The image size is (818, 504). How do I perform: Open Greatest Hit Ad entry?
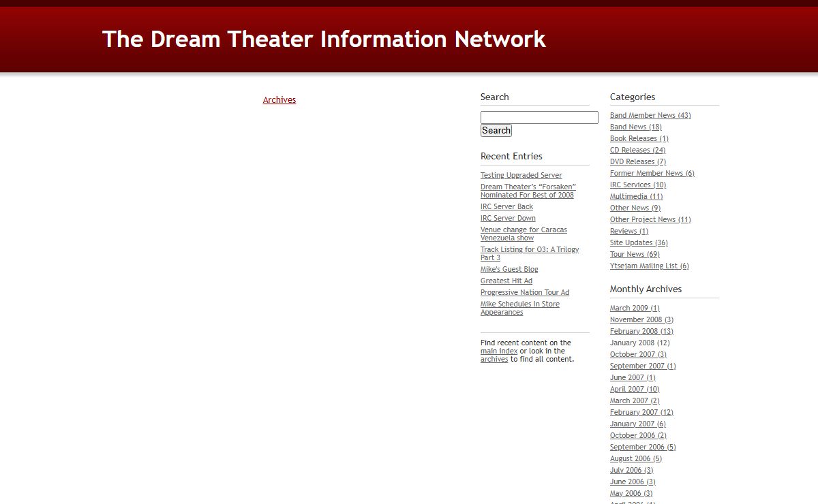point(506,281)
